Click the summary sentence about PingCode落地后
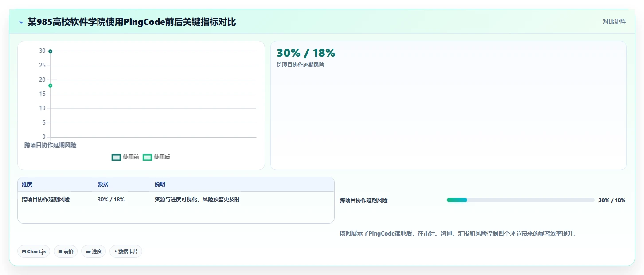The image size is (644, 275). (x=459, y=233)
